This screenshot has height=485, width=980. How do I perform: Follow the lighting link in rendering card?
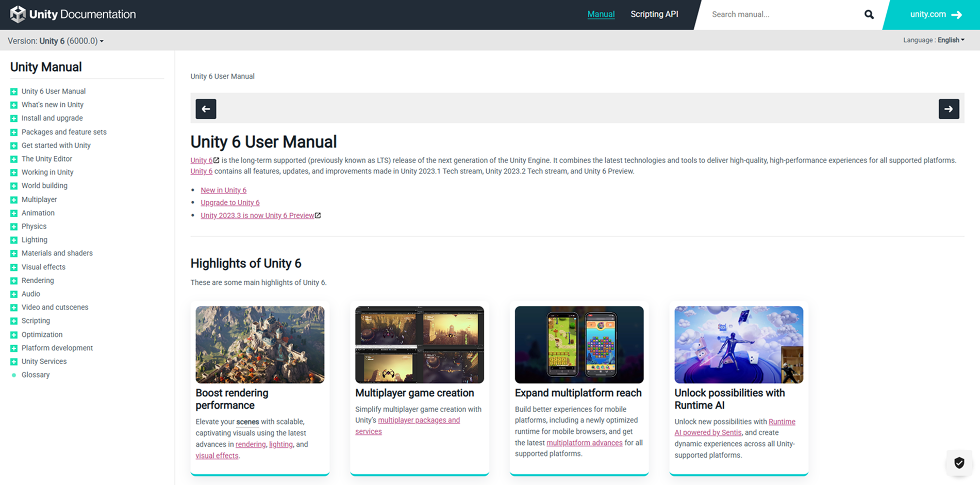click(281, 444)
